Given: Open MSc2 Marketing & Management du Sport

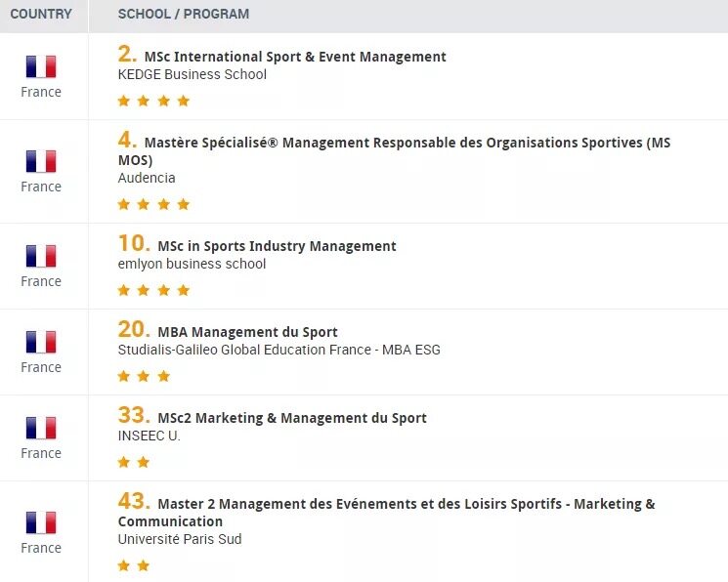Looking at the screenshot, I should click(x=292, y=418).
